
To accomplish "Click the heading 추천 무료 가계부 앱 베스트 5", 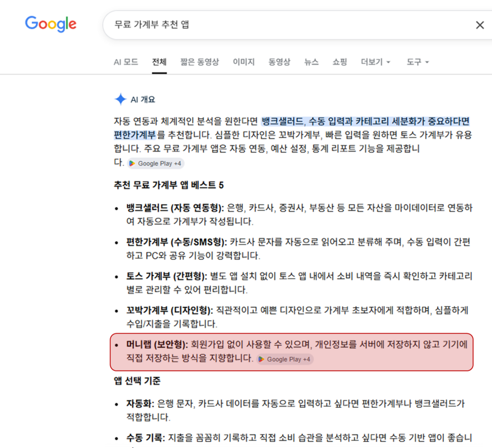I will pyautogui.click(x=169, y=185).
